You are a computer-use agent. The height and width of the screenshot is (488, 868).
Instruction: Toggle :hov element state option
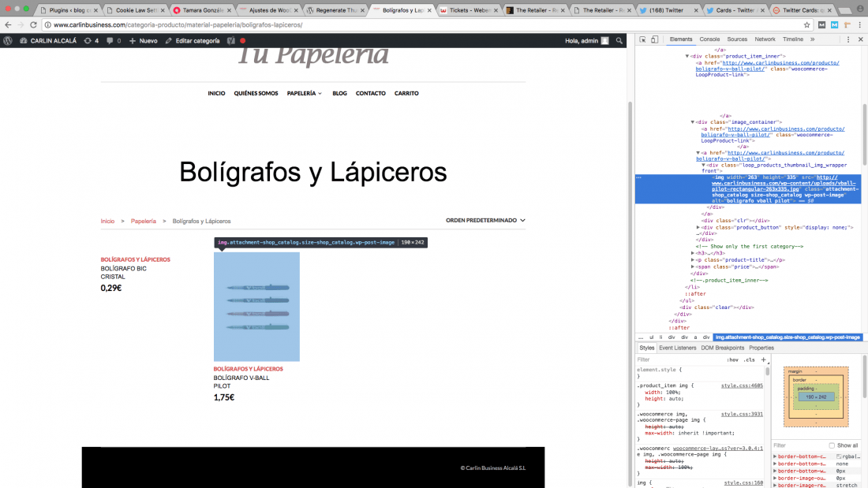point(732,360)
